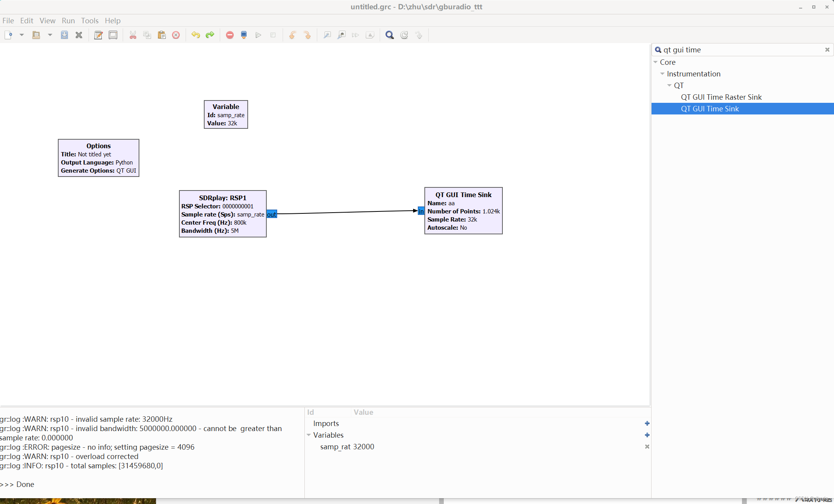The height and width of the screenshot is (504, 834).
Task: Click the red show errors icon
Action: pos(230,35)
